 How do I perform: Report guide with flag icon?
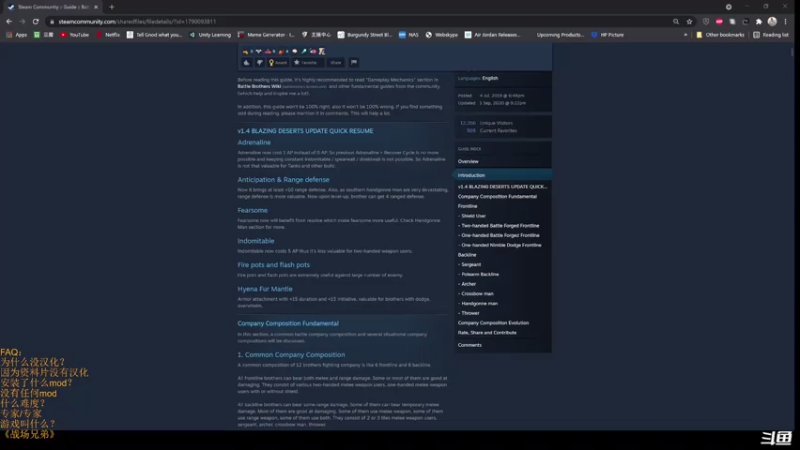pyautogui.click(x=354, y=63)
